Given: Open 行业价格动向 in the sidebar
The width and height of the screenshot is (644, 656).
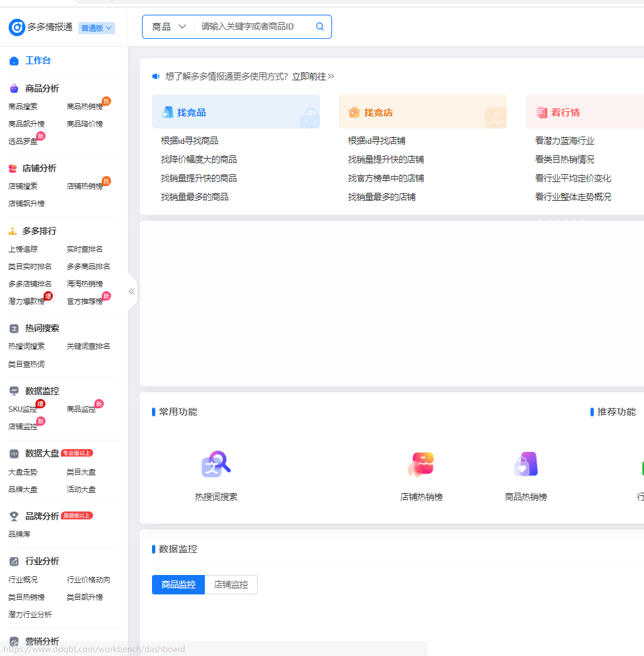Looking at the screenshot, I should (x=88, y=580).
